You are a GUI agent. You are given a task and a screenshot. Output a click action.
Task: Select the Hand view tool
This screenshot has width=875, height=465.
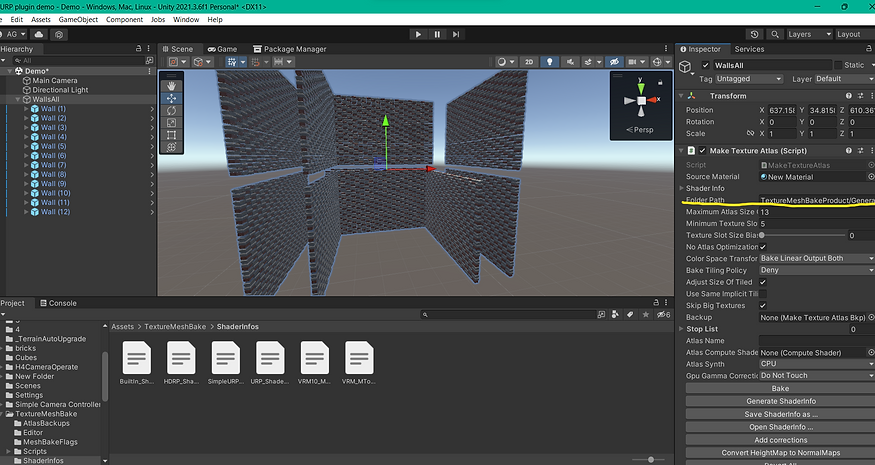coord(171,86)
